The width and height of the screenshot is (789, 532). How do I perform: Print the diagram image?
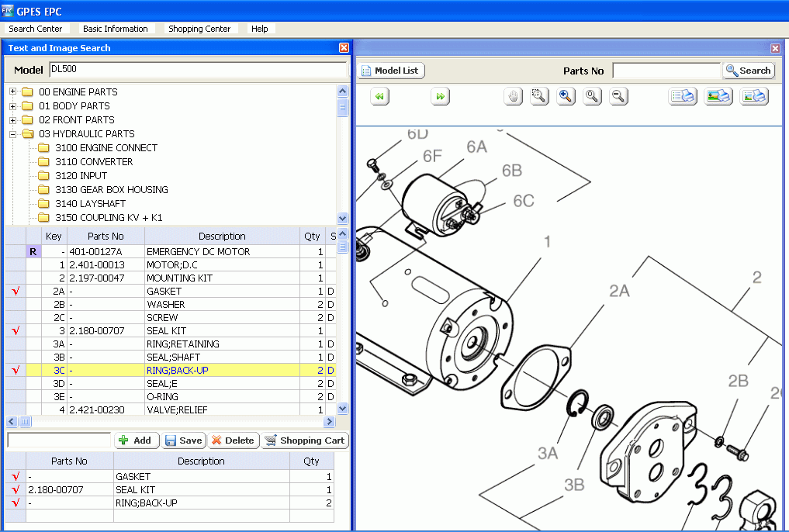pos(718,96)
